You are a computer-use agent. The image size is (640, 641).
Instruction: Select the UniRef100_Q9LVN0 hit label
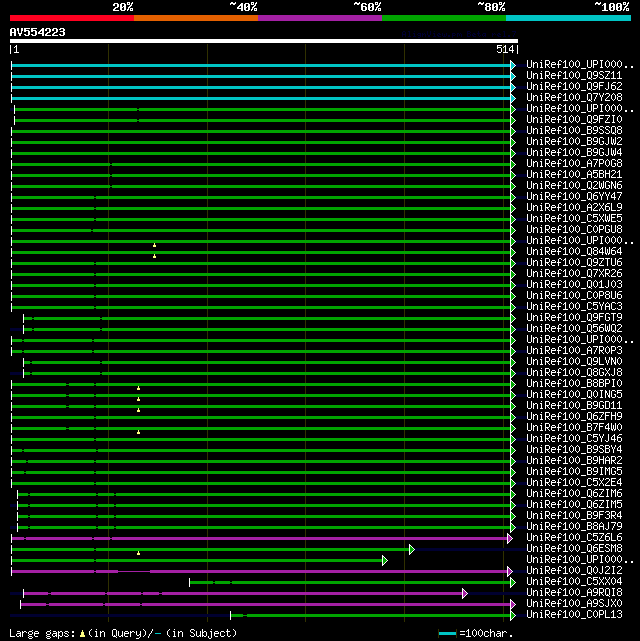pos(574,362)
